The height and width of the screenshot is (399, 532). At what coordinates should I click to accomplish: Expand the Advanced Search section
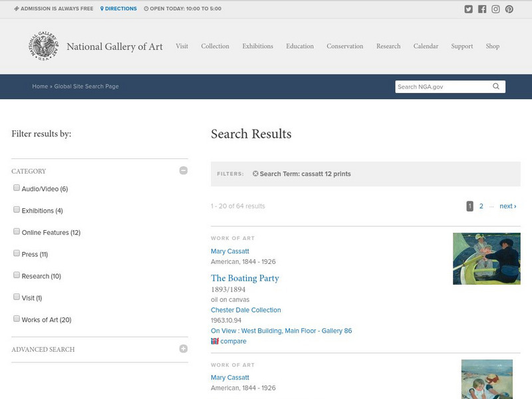pos(184,348)
